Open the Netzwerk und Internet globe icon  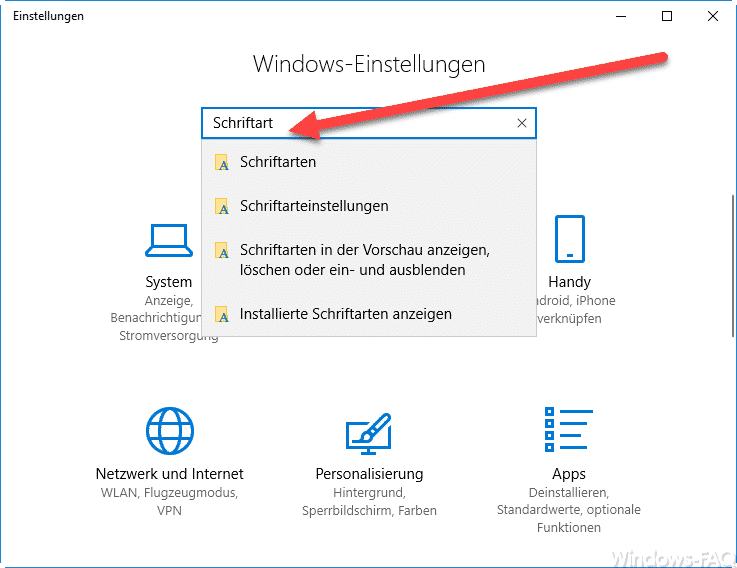170,431
